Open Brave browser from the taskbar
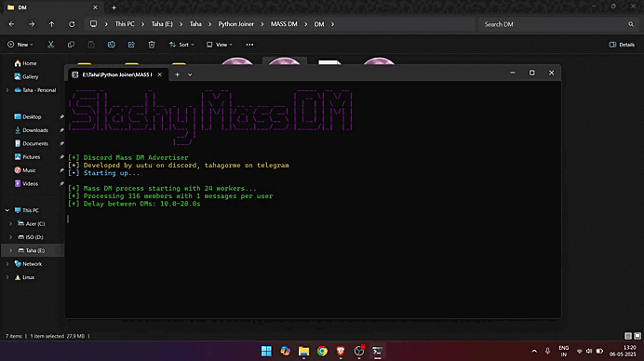The image size is (644, 361). click(341, 351)
